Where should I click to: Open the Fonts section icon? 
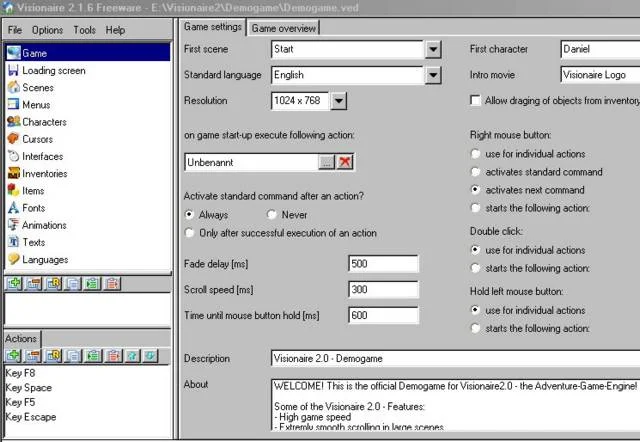tap(13, 207)
